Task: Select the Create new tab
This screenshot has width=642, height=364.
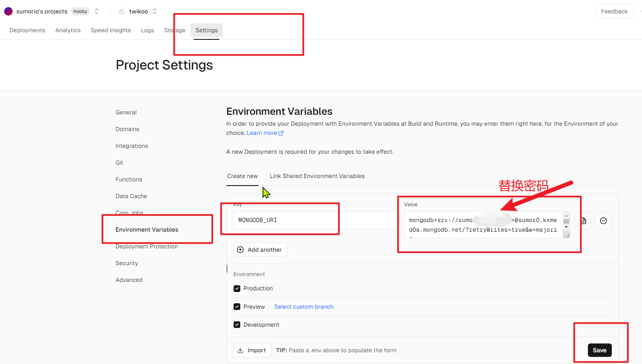Action: pos(242,176)
